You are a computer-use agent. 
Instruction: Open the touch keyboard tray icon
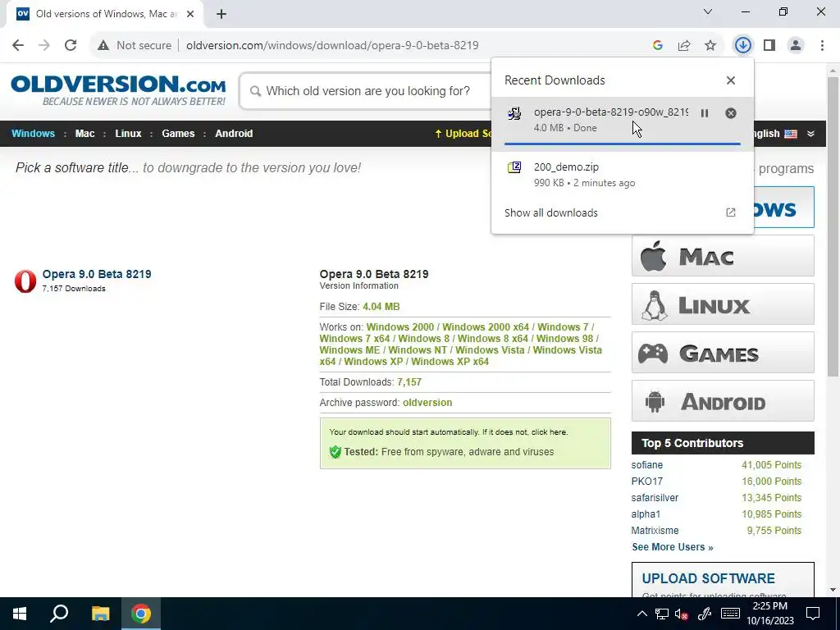click(x=730, y=614)
